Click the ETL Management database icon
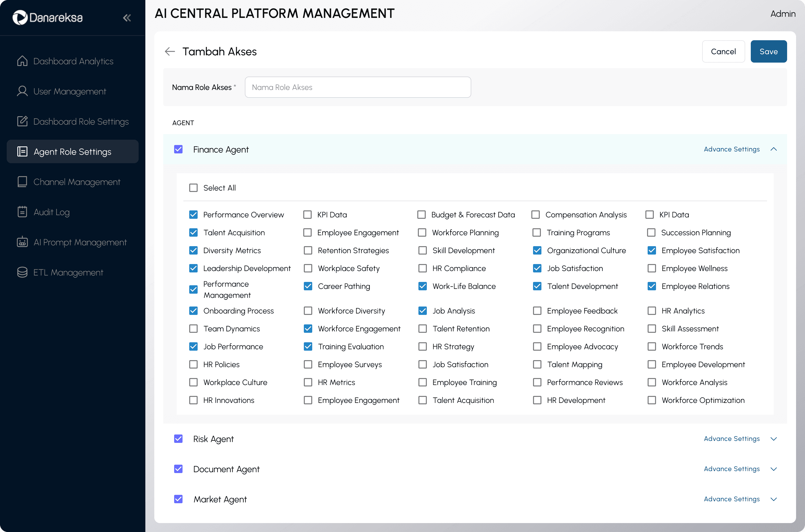The image size is (805, 532). click(22, 272)
